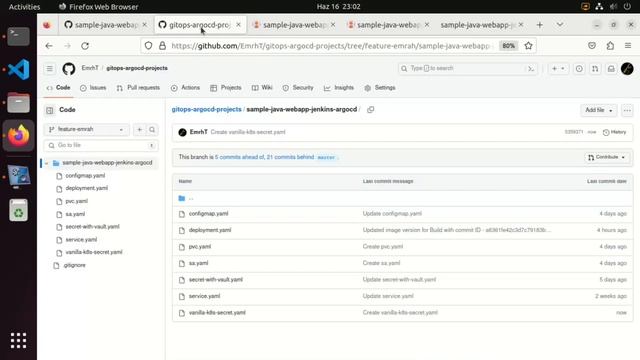Open the Insights tab
This screenshot has width=640, height=360.
click(x=339, y=88)
